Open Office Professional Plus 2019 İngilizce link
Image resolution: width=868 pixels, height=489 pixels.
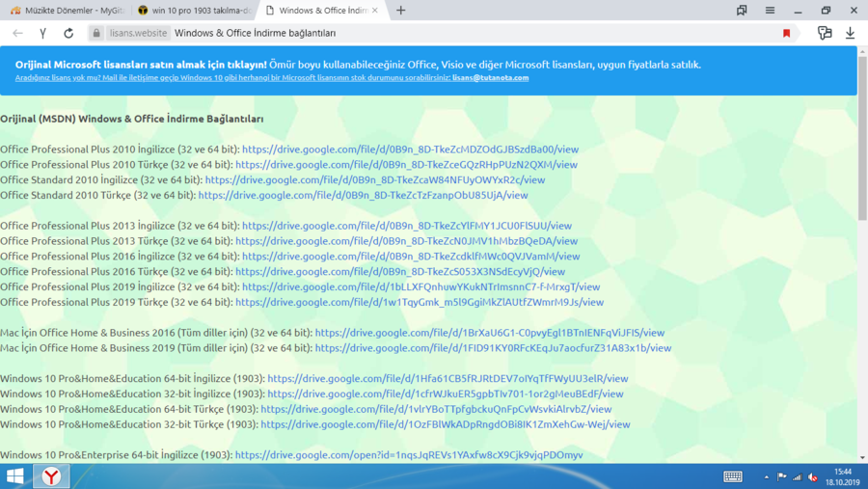tap(420, 286)
